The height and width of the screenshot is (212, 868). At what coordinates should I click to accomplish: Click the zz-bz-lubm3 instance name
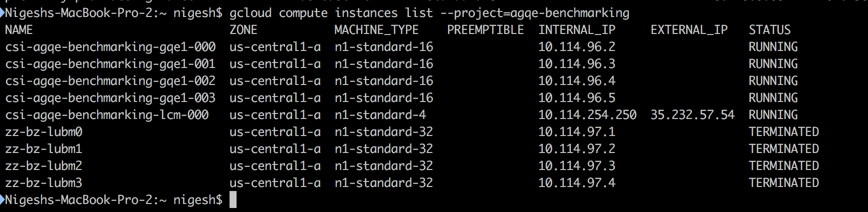pyautogui.click(x=44, y=183)
